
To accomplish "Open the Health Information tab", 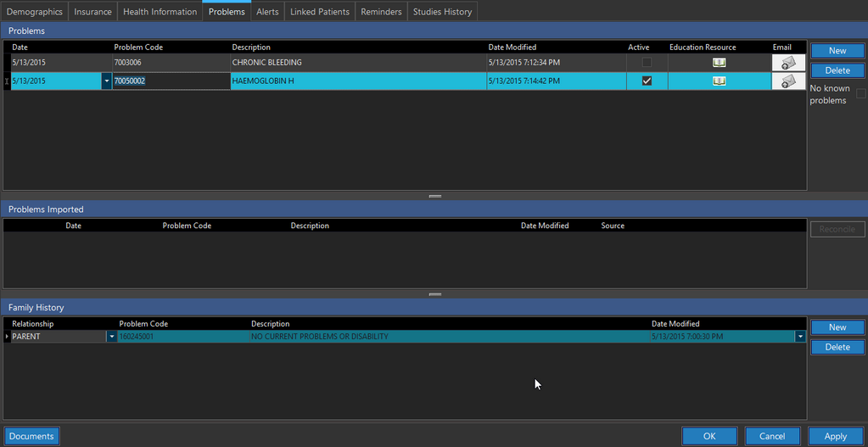I will click(160, 12).
